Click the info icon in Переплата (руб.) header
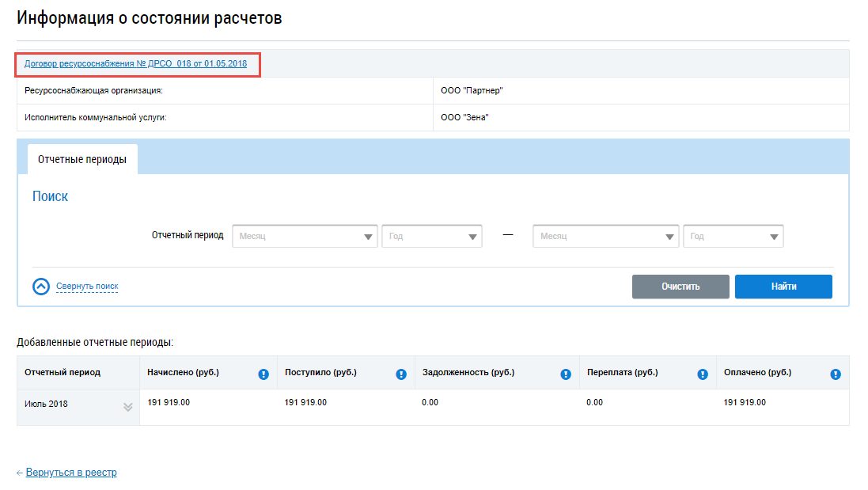Screen dimensions: 868x490 pyautogui.click(x=703, y=374)
